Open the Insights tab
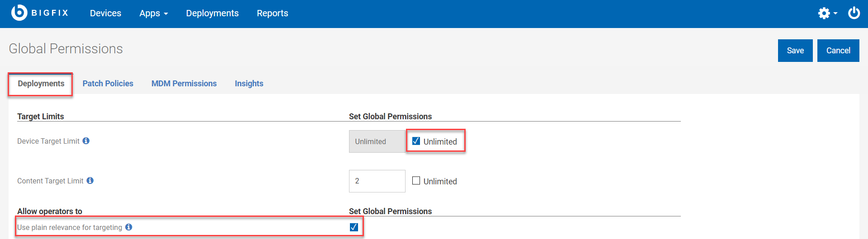This screenshot has width=868, height=239. tap(249, 84)
